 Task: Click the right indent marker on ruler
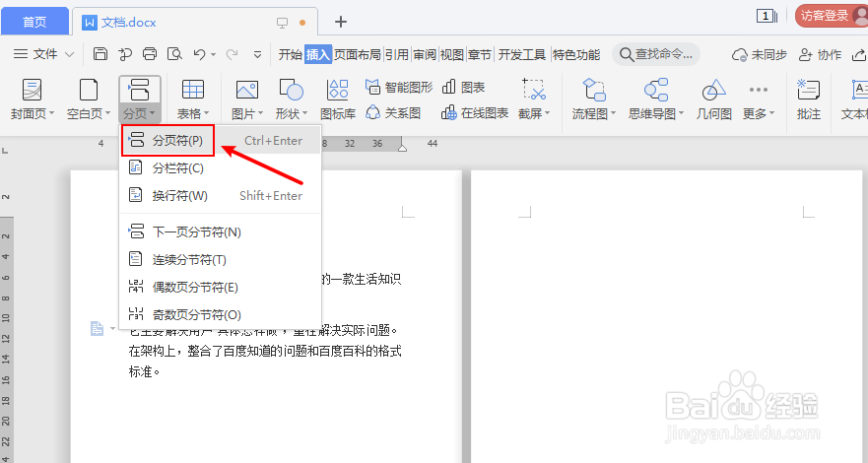click(x=402, y=147)
